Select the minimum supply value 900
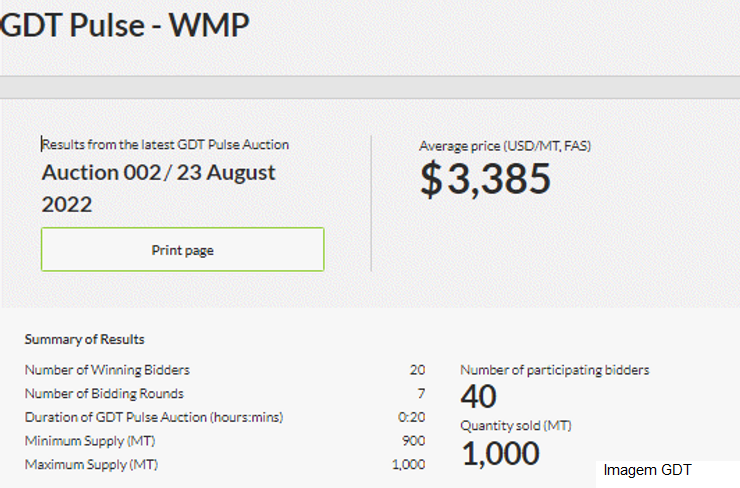The image size is (740, 488). (x=414, y=441)
